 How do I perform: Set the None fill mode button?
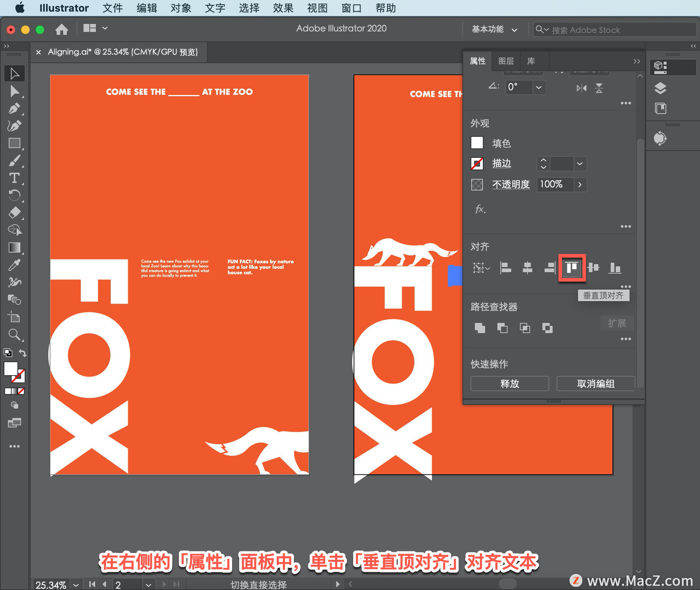21,391
